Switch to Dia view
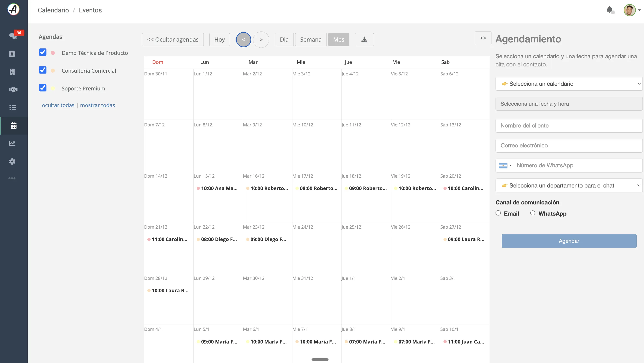 pos(284,39)
